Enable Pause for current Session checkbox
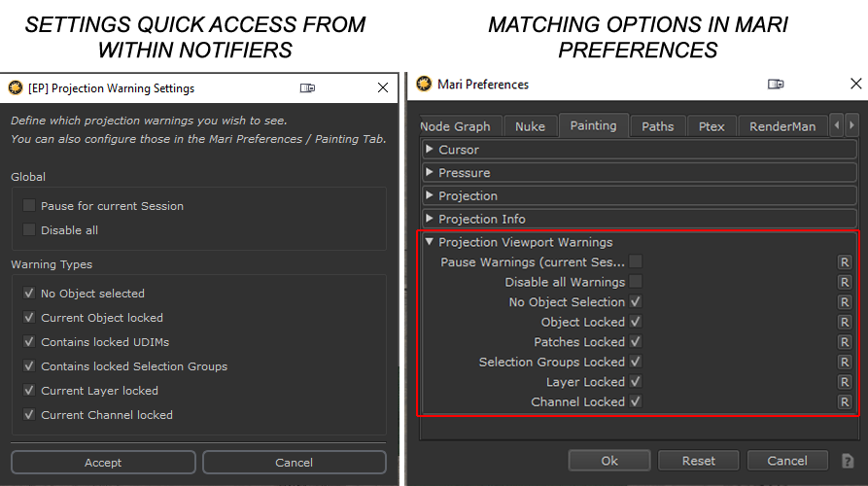 point(29,206)
